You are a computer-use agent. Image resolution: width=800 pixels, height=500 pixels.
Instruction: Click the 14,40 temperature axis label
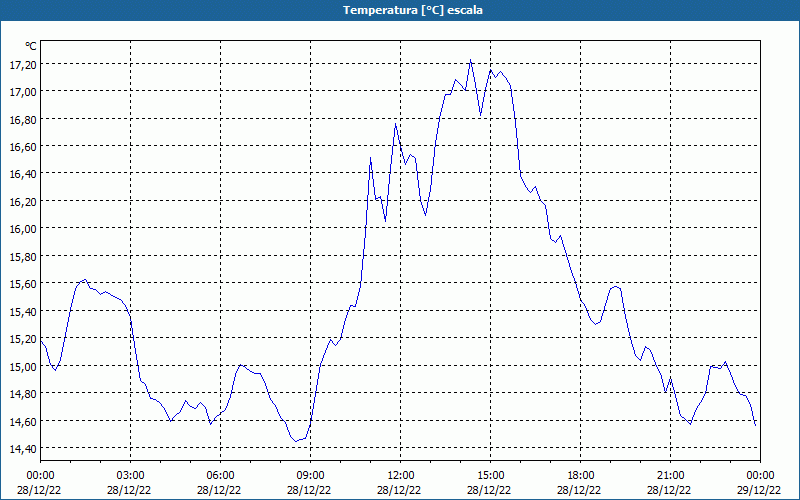(x=23, y=449)
